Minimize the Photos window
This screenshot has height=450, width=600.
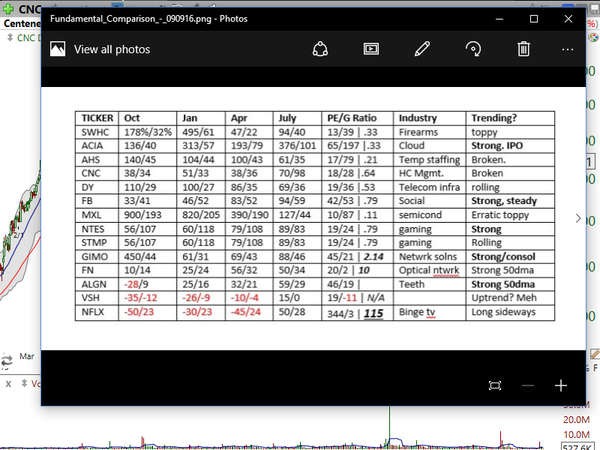click(499, 19)
